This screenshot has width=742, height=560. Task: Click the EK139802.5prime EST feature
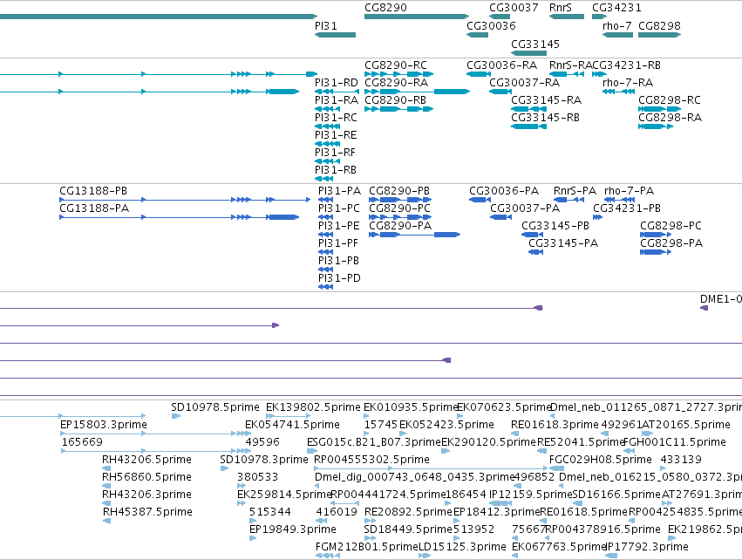pos(289,416)
